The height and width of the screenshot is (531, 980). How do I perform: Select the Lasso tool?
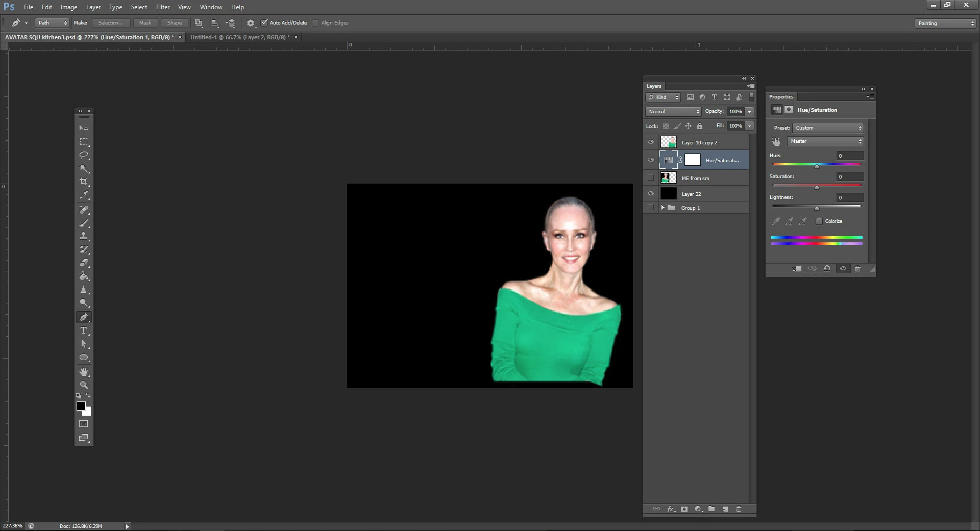84,155
